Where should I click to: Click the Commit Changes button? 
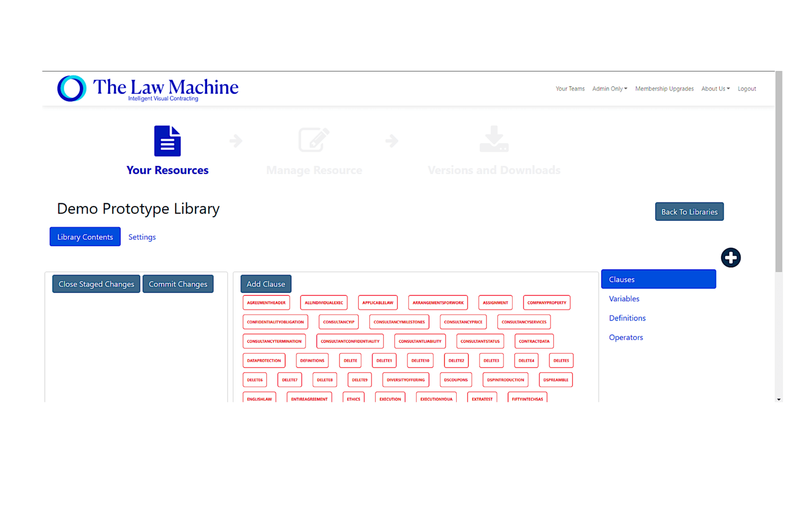coord(178,284)
